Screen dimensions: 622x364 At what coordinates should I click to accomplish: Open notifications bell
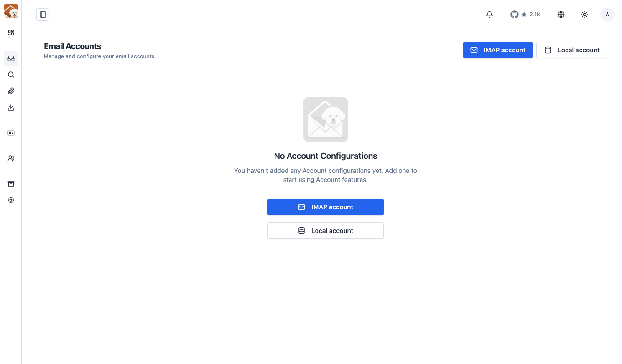click(489, 15)
